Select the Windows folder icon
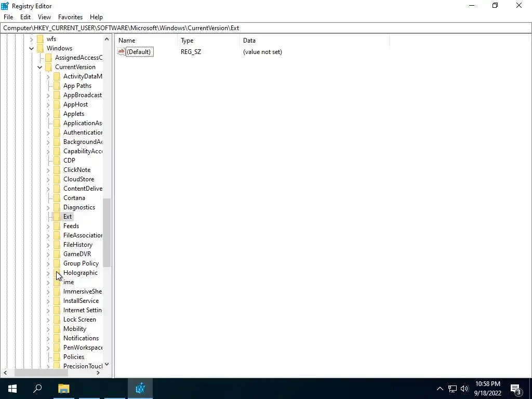The image size is (532, 399). click(x=40, y=48)
